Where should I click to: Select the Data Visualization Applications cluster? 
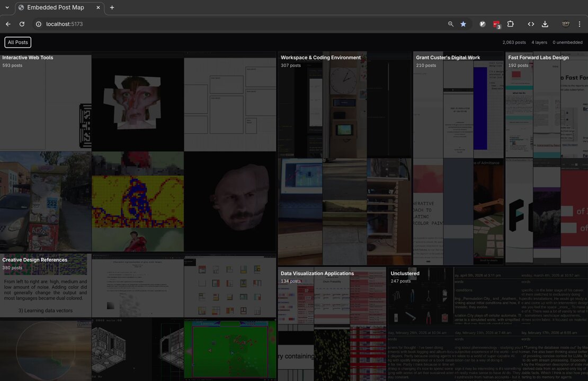click(317, 273)
